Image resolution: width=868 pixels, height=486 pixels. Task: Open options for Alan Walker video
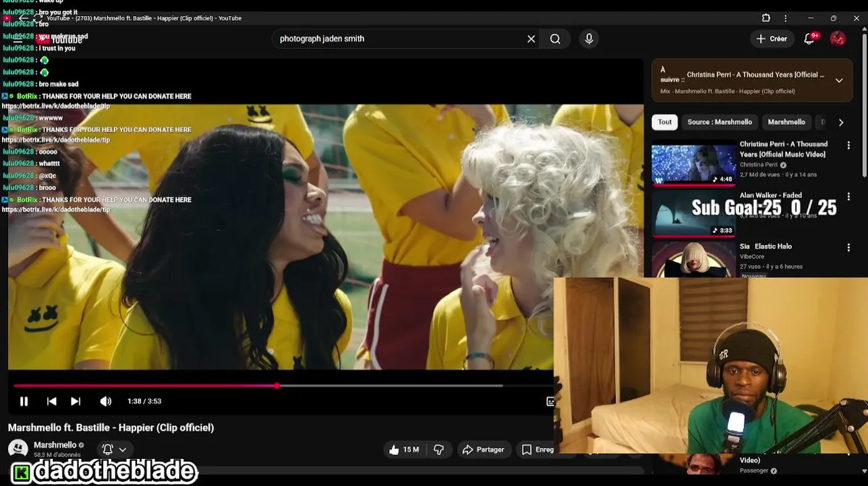pos(848,196)
